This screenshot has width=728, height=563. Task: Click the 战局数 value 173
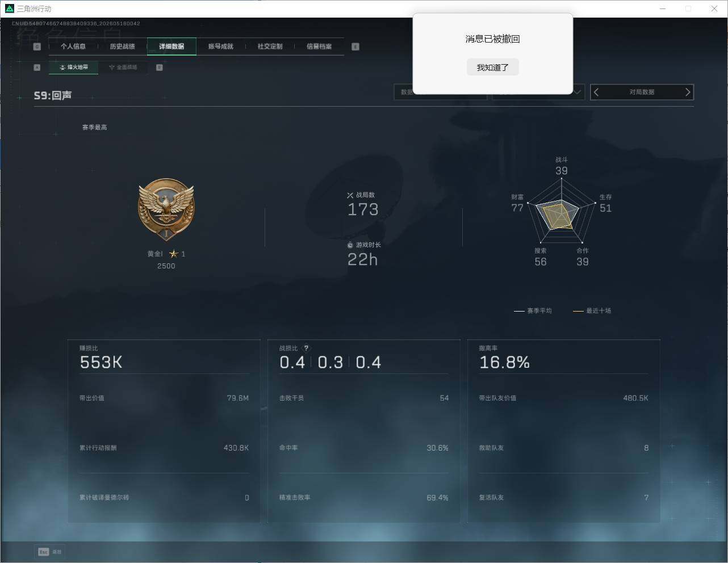click(x=363, y=209)
